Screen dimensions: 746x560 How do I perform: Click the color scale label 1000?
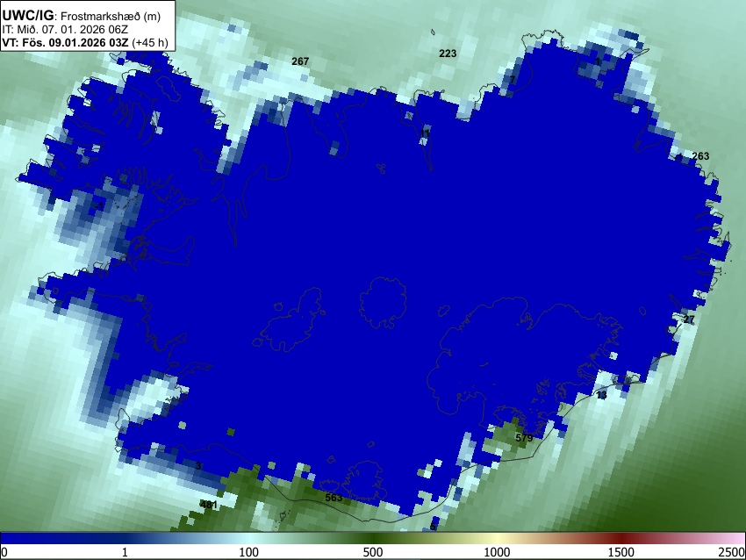tap(497, 552)
